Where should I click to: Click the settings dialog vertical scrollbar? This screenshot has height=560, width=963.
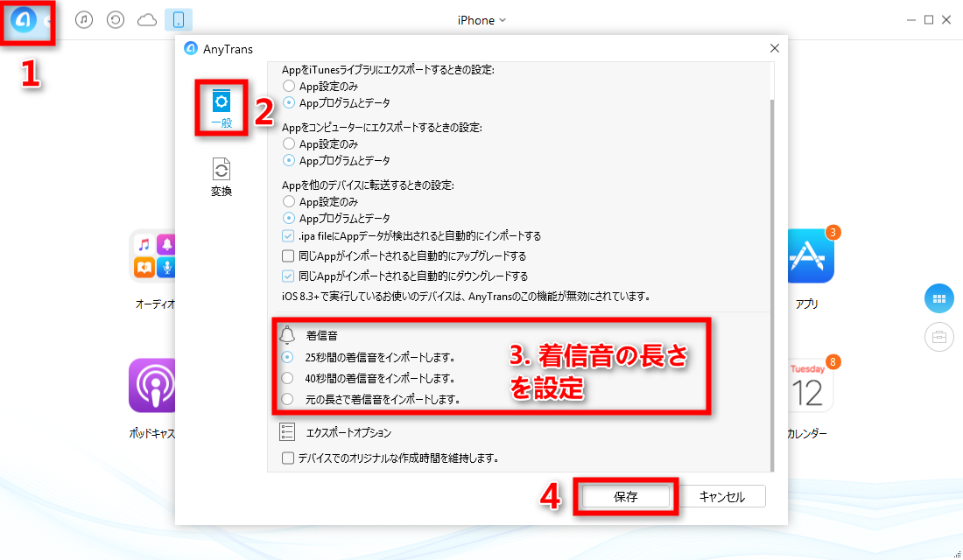pos(772,283)
